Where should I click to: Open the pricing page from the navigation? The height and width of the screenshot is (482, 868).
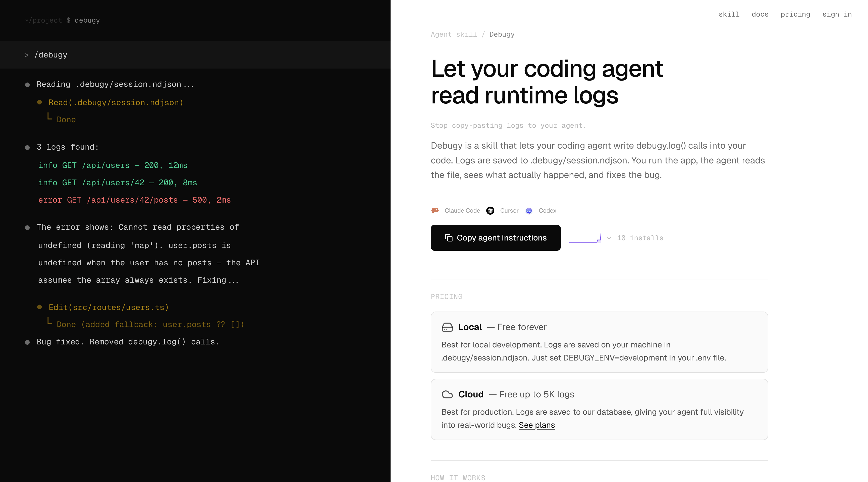[x=796, y=14]
